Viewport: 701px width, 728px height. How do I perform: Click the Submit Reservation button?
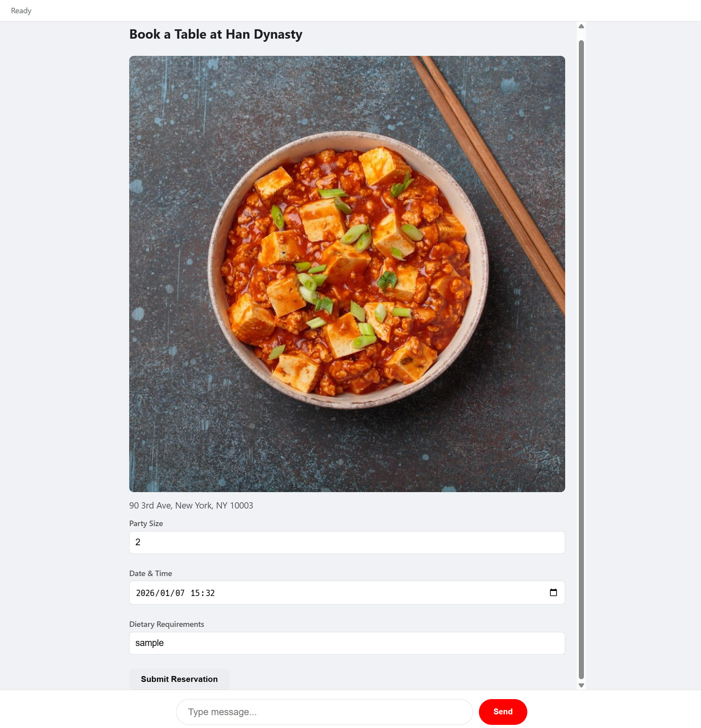[x=179, y=679]
